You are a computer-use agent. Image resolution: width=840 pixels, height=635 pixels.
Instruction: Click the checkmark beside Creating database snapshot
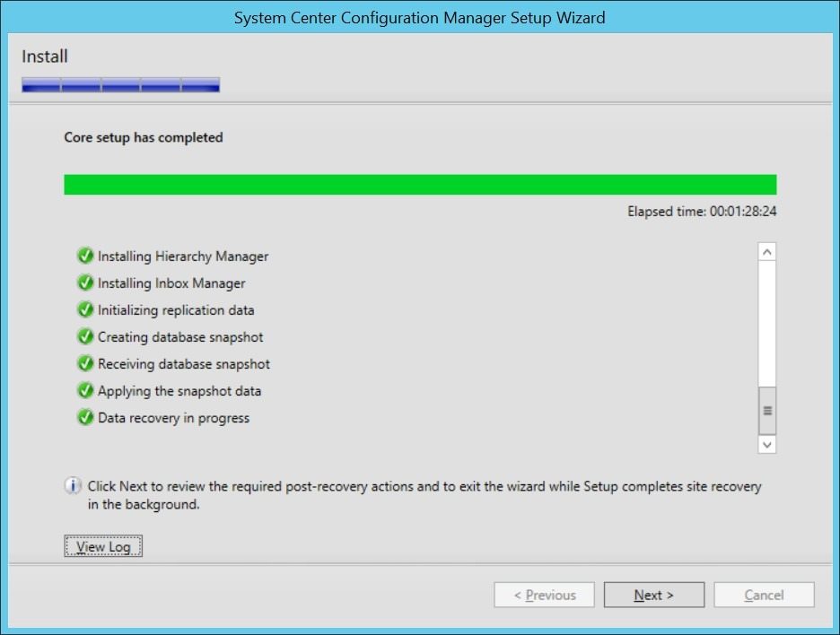click(x=84, y=337)
